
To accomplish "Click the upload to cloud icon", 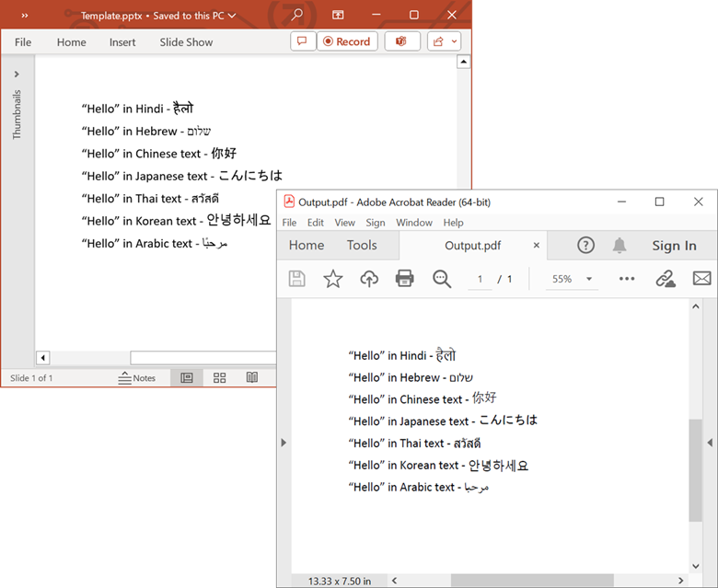I will point(369,279).
